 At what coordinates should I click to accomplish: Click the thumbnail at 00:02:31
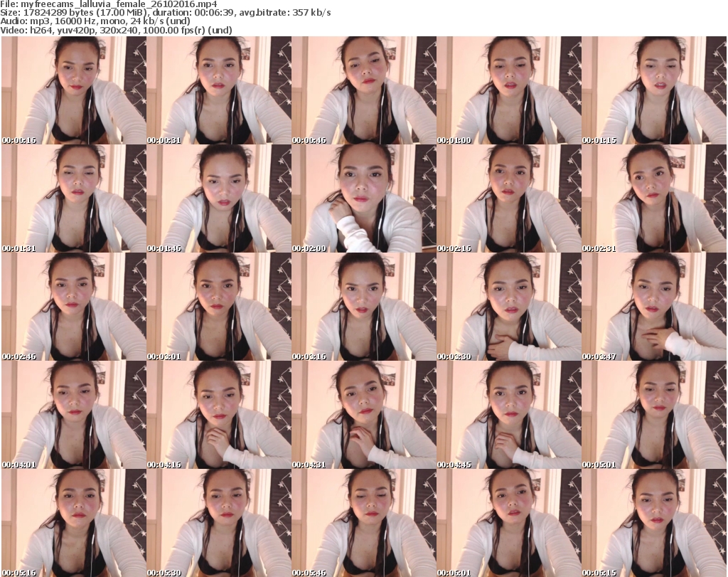[x=654, y=198]
